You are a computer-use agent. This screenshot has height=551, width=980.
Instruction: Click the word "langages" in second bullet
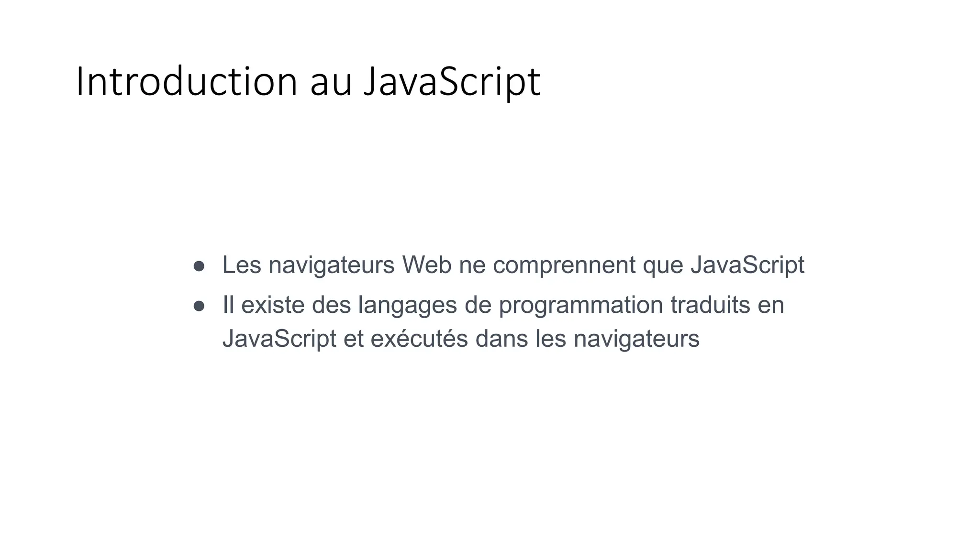click(x=407, y=305)
